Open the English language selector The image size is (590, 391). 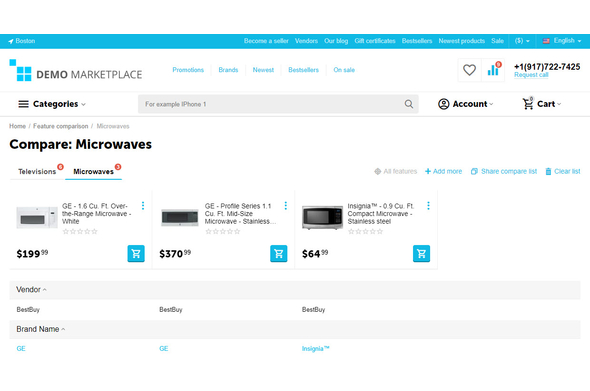click(562, 41)
